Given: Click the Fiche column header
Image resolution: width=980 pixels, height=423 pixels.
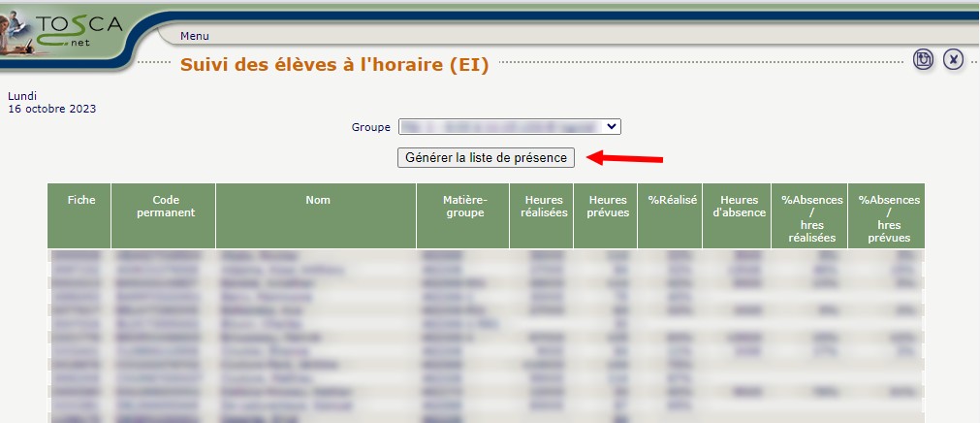Looking at the screenshot, I should (x=80, y=201).
